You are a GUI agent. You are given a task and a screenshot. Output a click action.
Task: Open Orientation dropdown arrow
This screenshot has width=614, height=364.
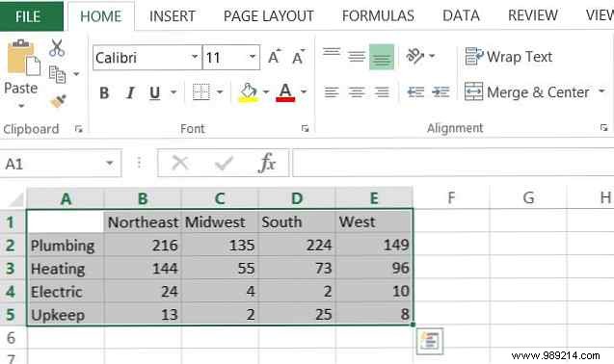coord(432,56)
